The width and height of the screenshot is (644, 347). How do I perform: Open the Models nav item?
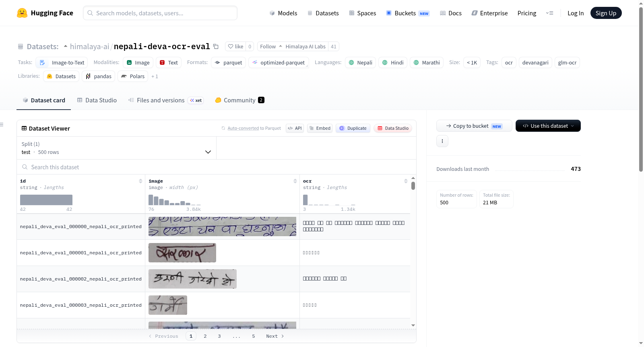click(283, 13)
